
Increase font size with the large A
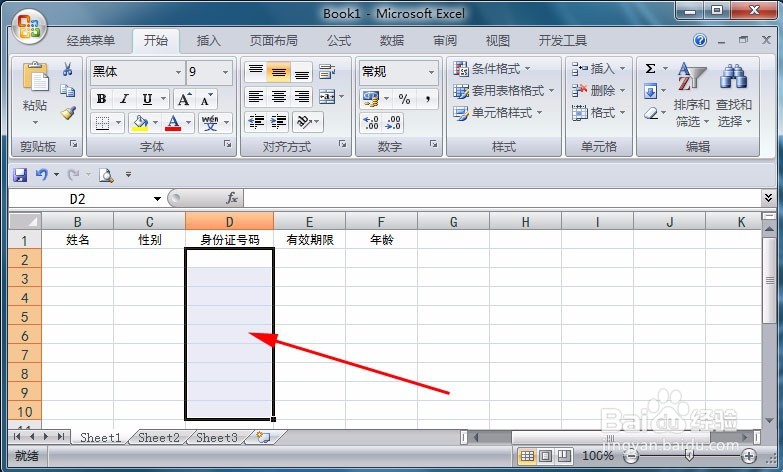point(184,99)
